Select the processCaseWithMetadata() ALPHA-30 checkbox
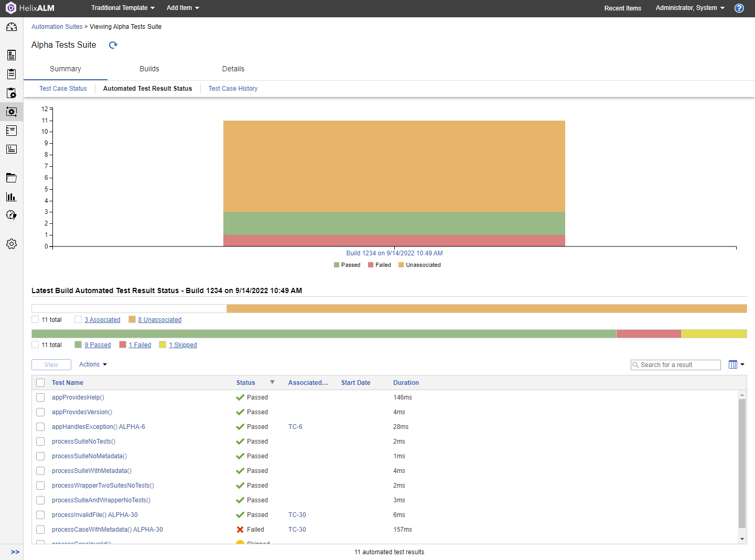 [40, 530]
